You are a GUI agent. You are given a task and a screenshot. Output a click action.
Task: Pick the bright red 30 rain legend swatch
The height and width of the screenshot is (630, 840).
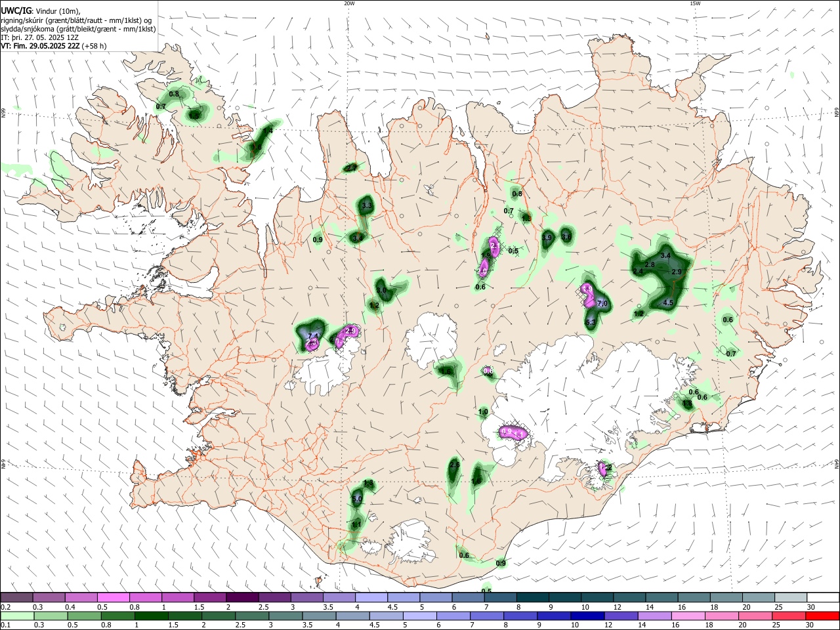(822, 616)
